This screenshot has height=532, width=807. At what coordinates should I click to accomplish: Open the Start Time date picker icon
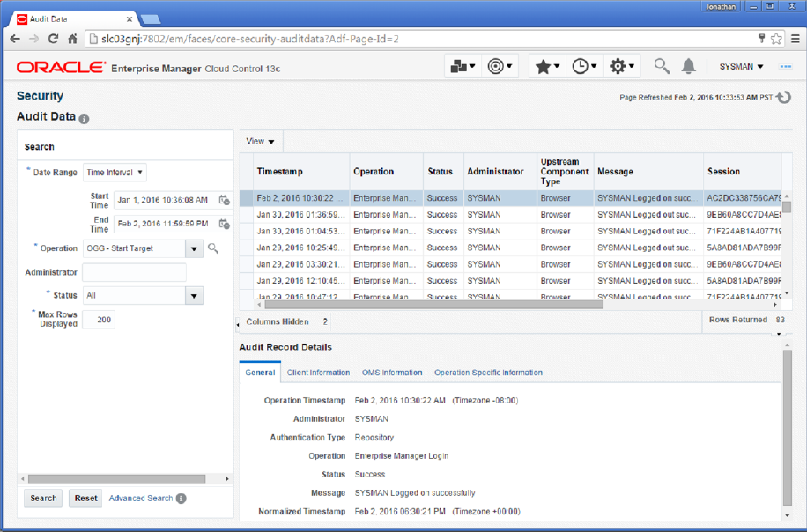click(x=224, y=198)
